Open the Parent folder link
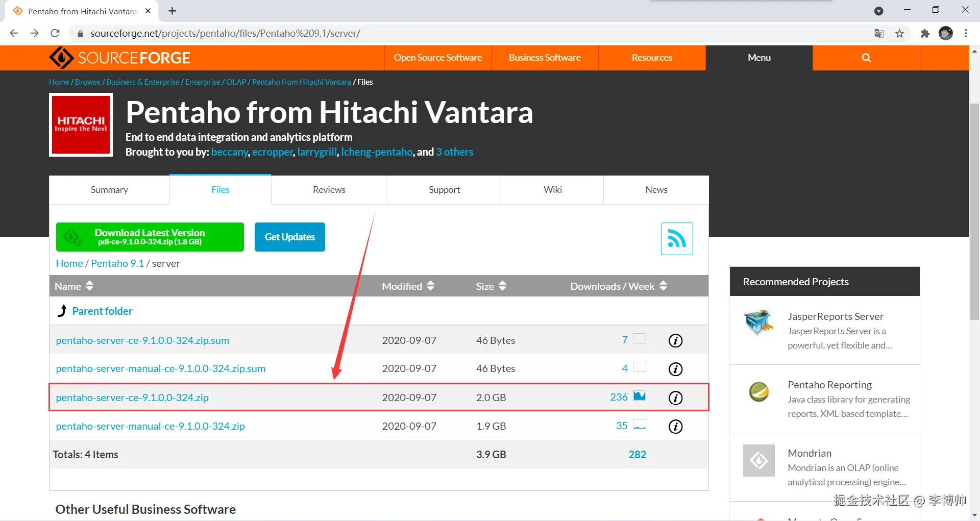This screenshot has width=980, height=521. [102, 311]
